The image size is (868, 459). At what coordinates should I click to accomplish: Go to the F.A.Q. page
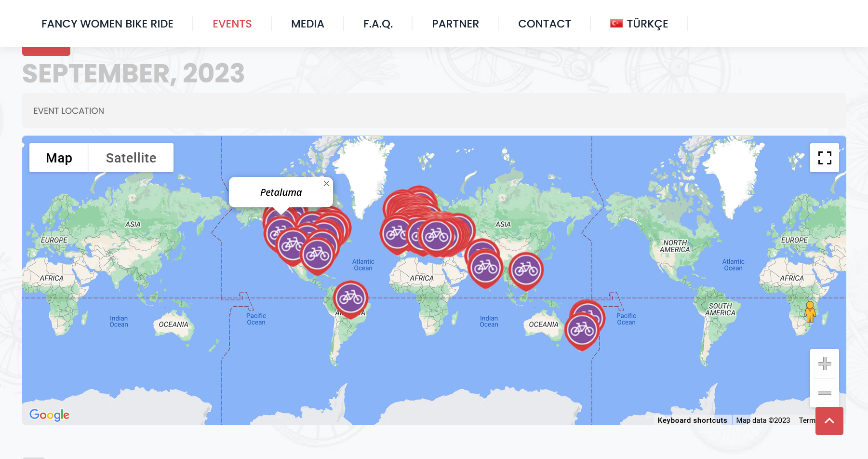[x=378, y=24]
